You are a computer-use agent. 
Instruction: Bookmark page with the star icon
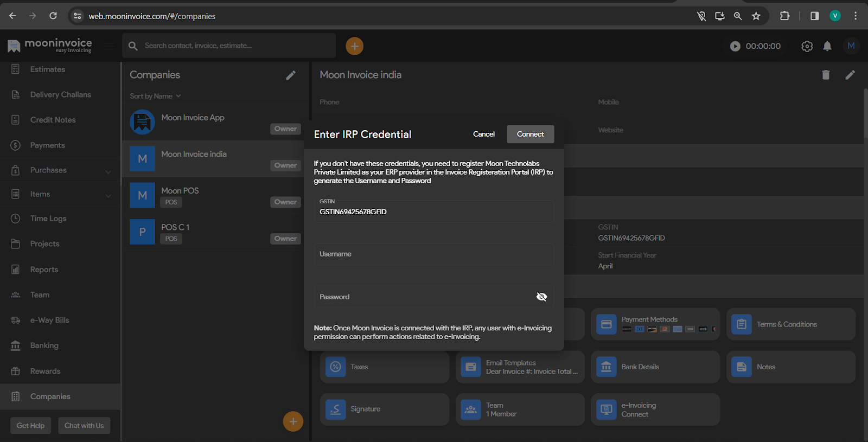pos(756,16)
